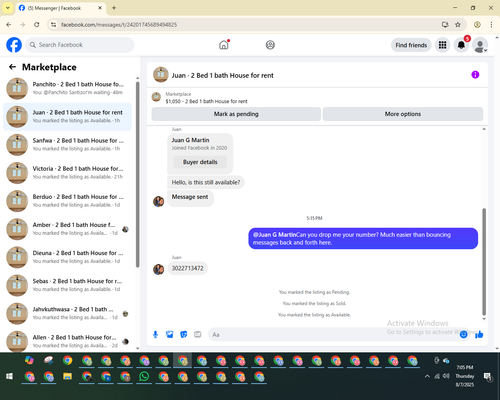Open Berduo conversation

[67, 201]
